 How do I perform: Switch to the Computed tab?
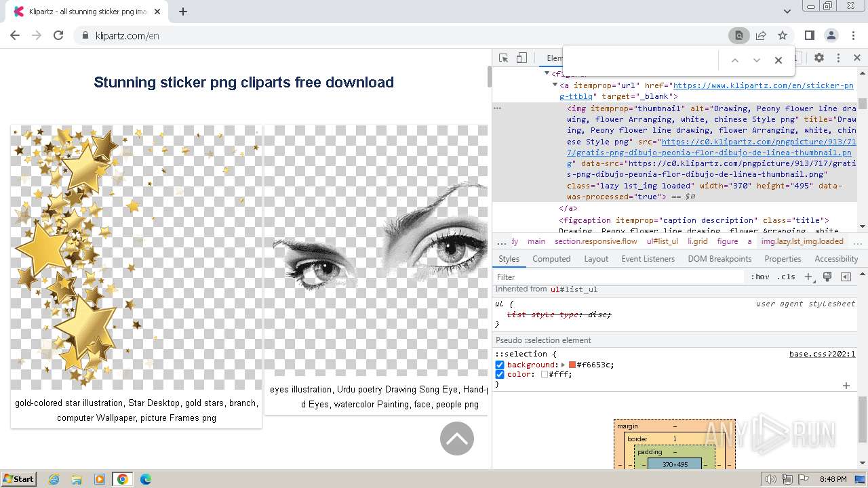tap(551, 259)
